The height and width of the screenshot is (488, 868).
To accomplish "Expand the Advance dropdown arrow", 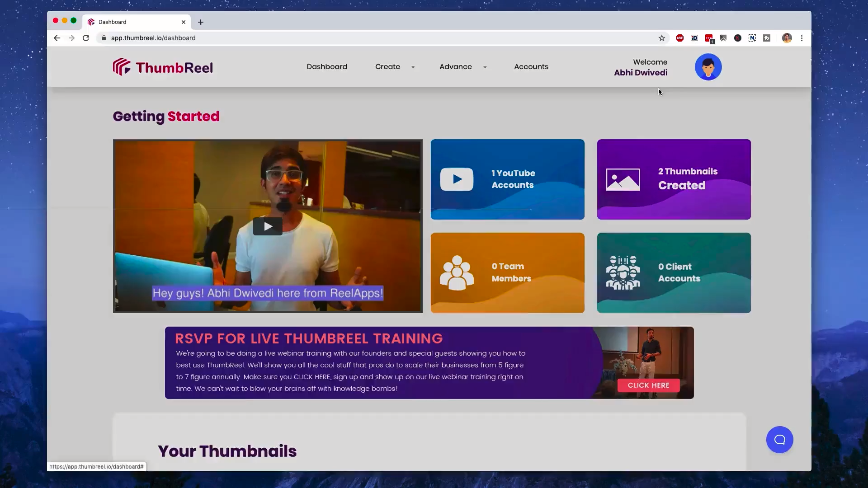I will click(x=485, y=67).
